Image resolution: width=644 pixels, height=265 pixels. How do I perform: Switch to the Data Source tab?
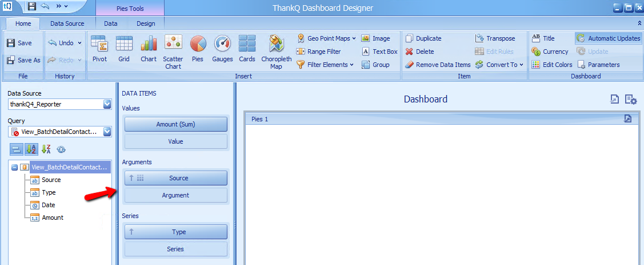click(x=67, y=23)
